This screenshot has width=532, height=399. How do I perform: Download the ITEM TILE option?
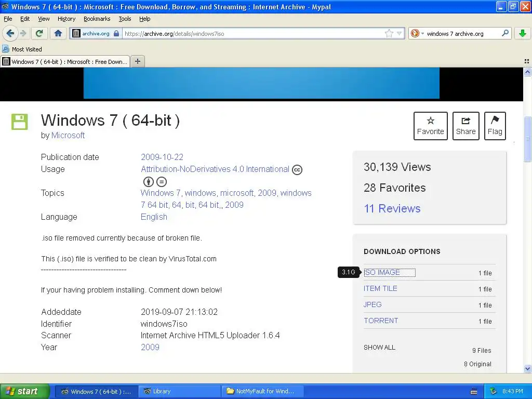(x=380, y=288)
